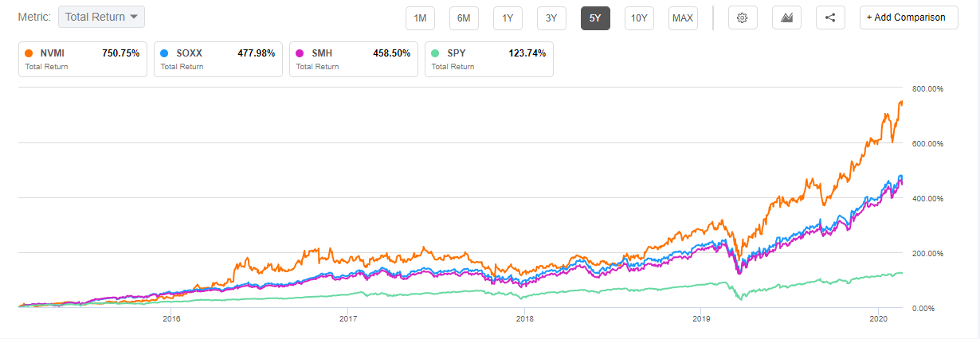Toggle the NVMI series card
Viewport: 980px width, 339px height.
[x=83, y=59]
